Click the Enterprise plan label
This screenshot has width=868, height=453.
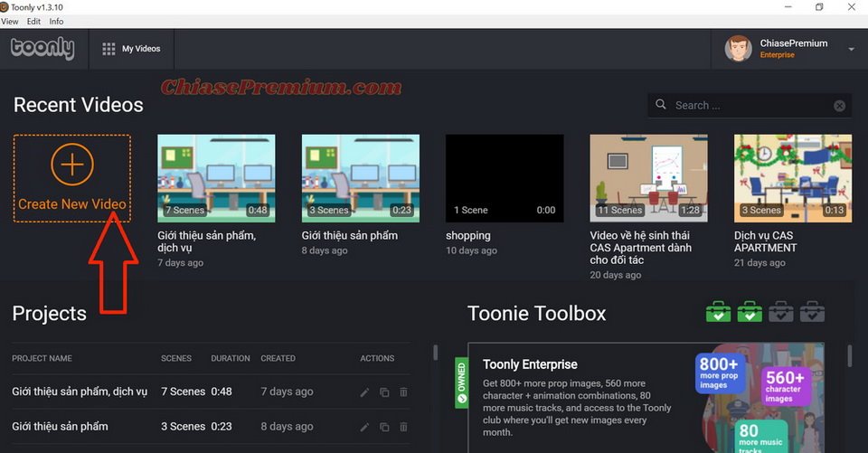[x=778, y=55]
